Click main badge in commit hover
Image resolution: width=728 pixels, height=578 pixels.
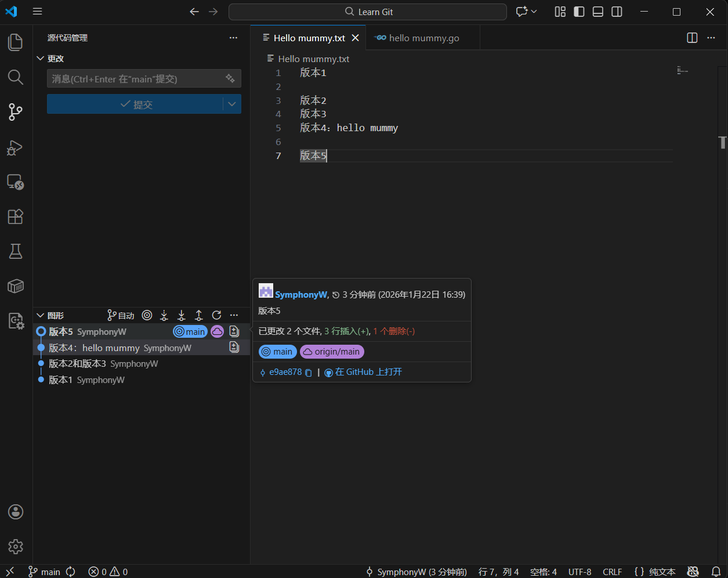(x=278, y=352)
